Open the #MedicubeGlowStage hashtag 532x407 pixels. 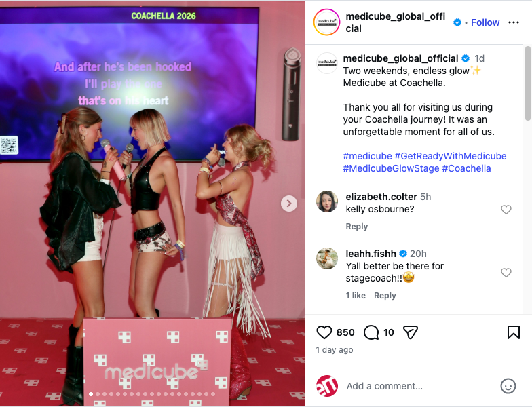pyautogui.click(x=391, y=168)
